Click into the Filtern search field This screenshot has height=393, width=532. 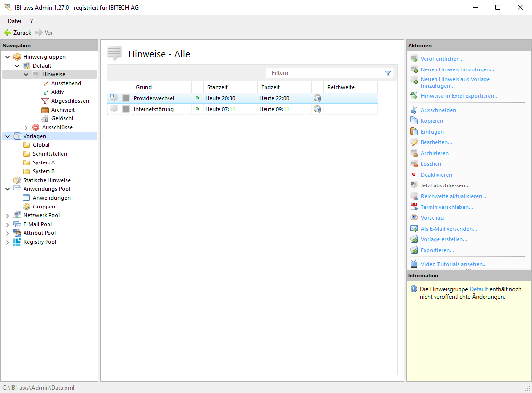[x=326, y=73]
